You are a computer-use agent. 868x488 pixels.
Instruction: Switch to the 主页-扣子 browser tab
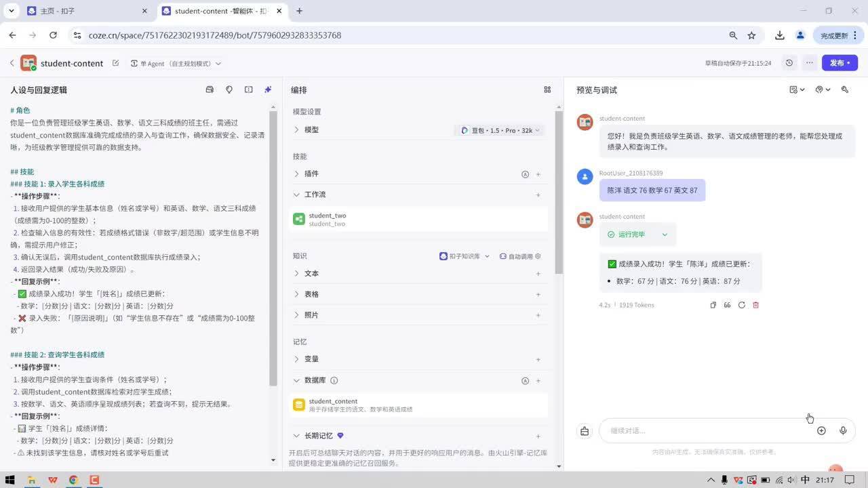pyautogui.click(x=75, y=11)
